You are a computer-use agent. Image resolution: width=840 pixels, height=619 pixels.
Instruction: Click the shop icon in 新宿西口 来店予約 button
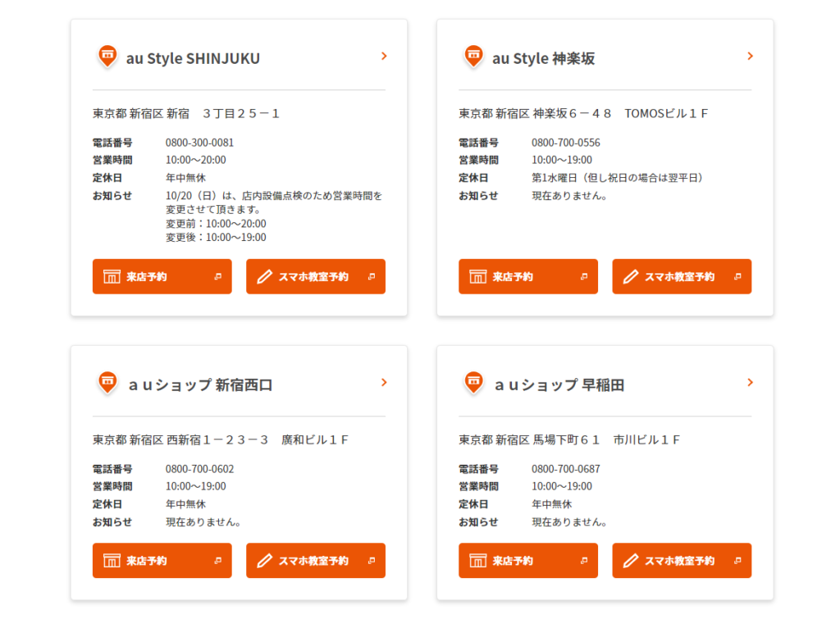tap(112, 561)
